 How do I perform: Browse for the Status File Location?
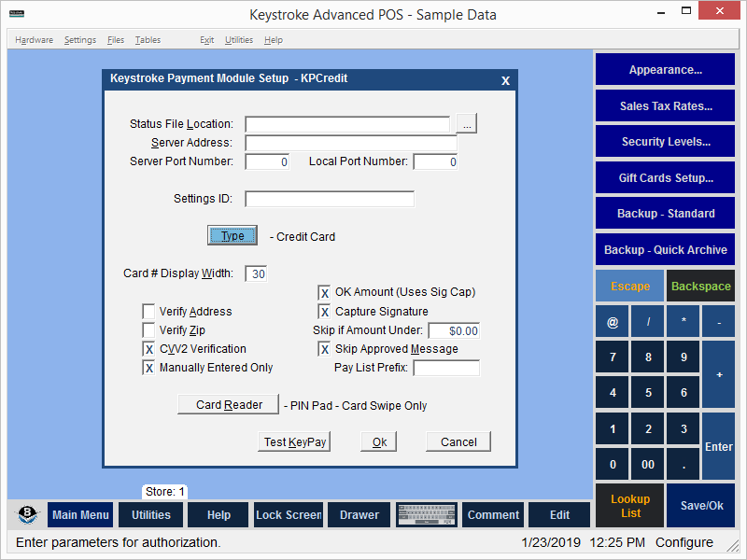click(465, 122)
